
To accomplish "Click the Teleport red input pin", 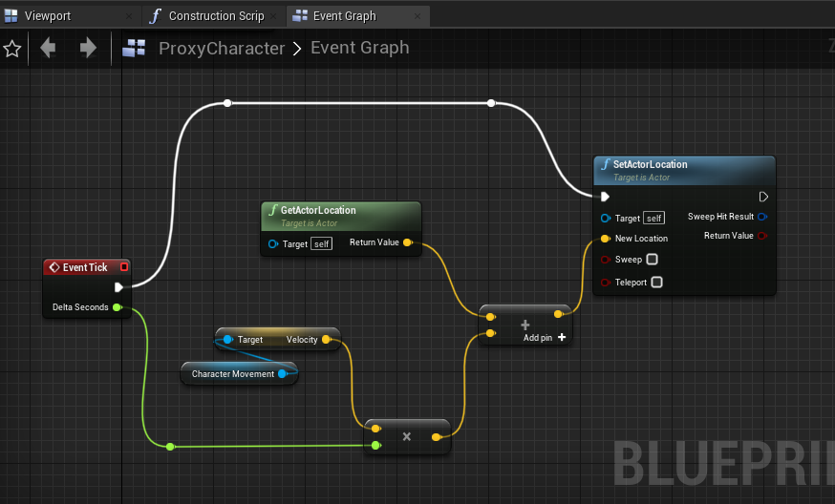I will (606, 283).
